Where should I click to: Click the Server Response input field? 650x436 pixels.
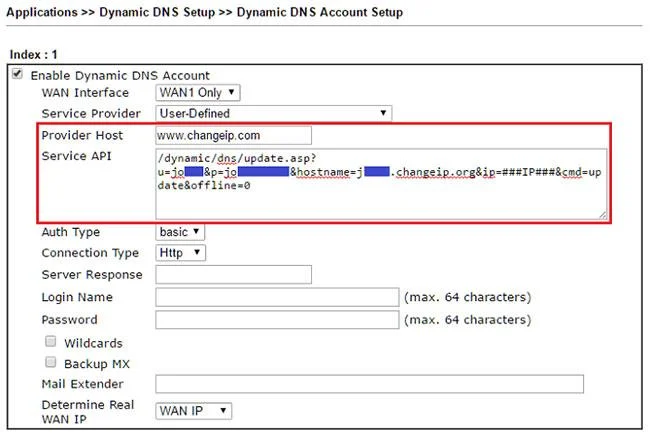click(x=233, y=274)
